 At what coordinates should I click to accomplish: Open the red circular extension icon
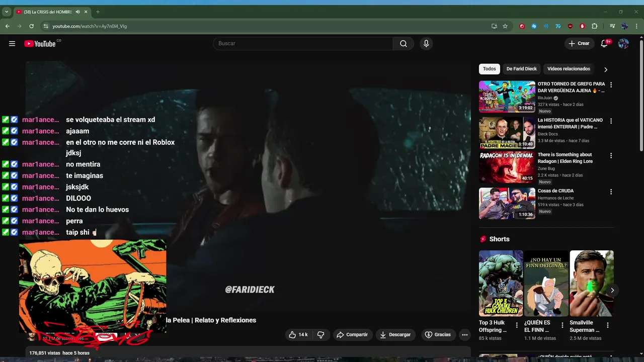[x=522, y=26]
